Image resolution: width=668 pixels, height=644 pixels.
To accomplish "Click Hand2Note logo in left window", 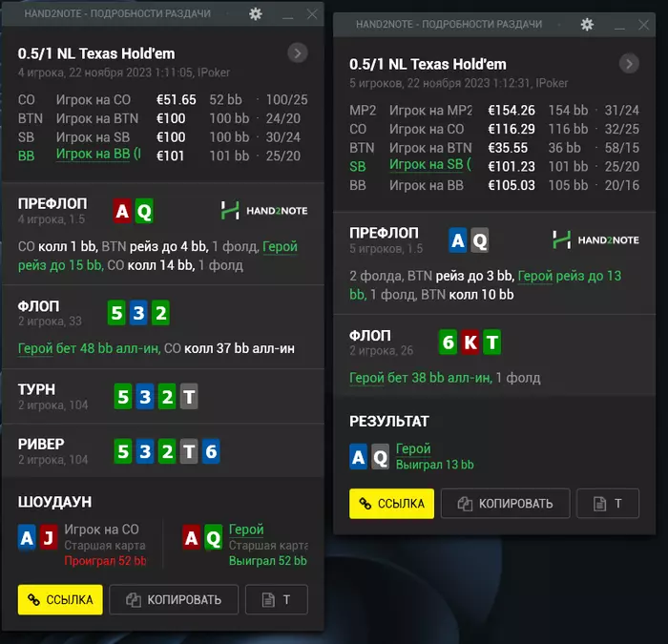I will coord(264,211).
